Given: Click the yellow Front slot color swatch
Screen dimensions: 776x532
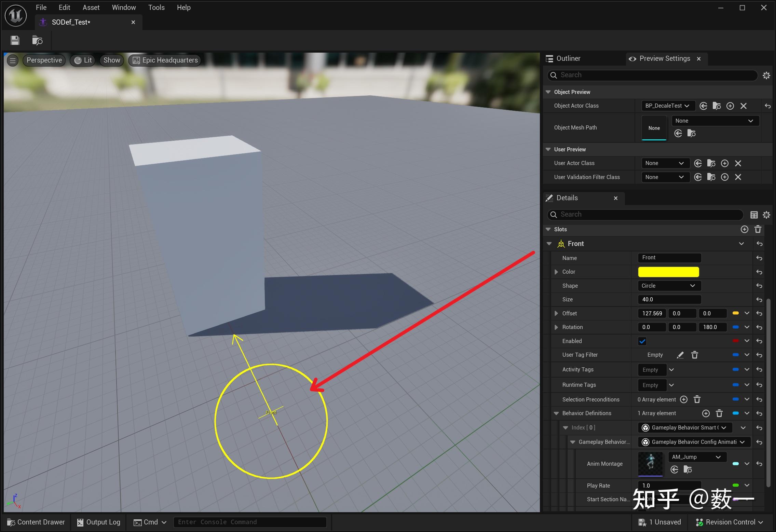Looking at the screenshot, I should pyautogui.click(x=668, y=272).
